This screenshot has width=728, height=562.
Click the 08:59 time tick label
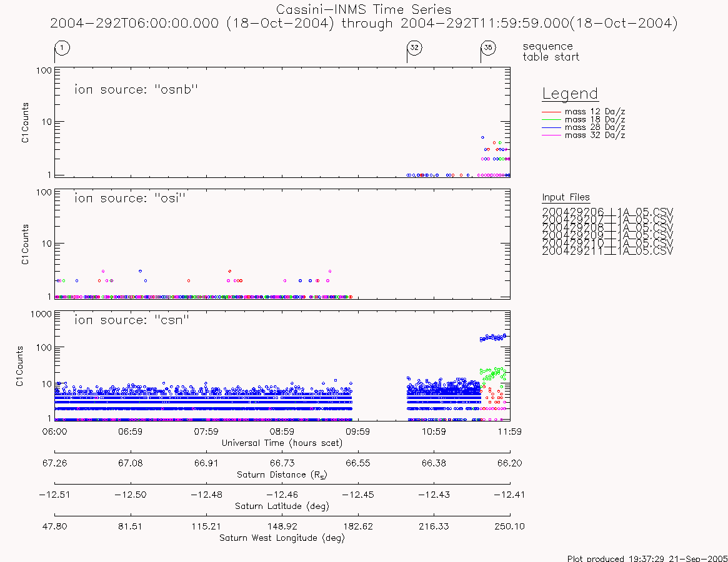(x=282, y=431)
